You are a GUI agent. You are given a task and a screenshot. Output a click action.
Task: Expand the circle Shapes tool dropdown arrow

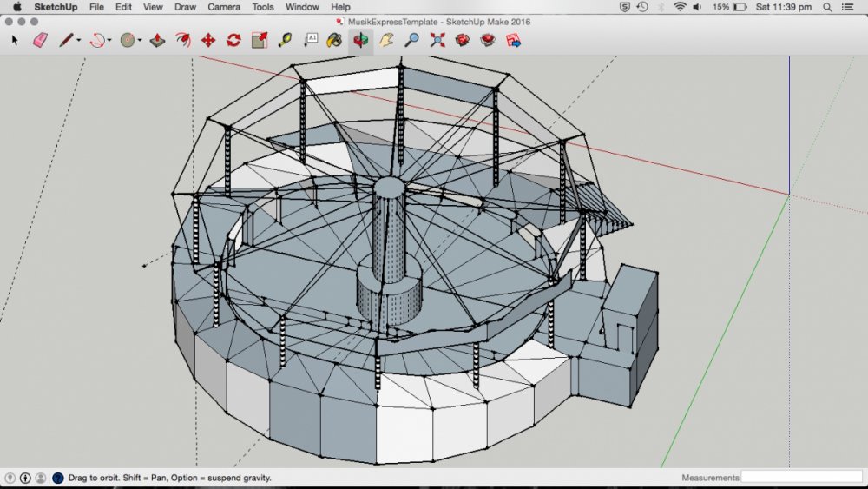140,41
